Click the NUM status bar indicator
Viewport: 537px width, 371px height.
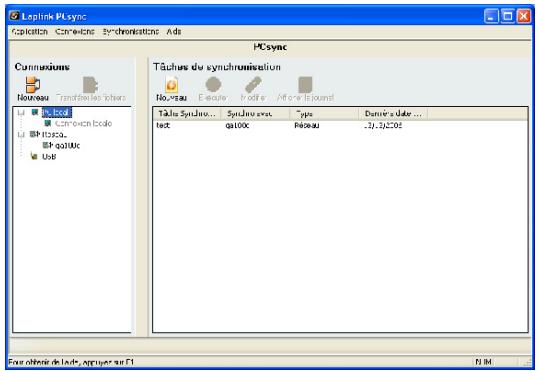click(x=483, y=362)
